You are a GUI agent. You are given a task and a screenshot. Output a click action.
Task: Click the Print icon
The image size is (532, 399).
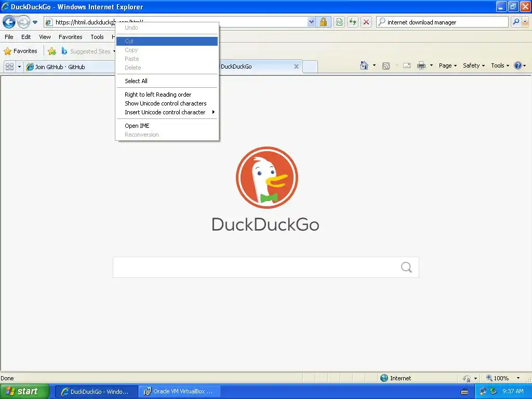coord(421,65)
